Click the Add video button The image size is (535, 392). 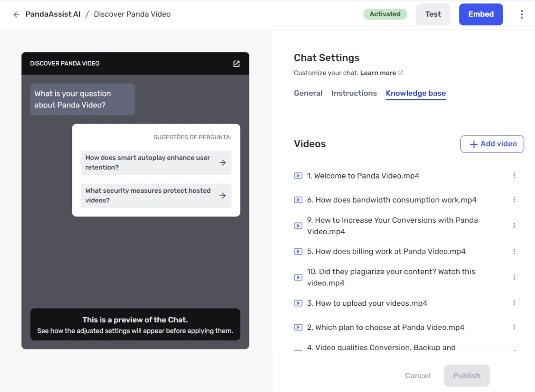[x=492, y=144]
